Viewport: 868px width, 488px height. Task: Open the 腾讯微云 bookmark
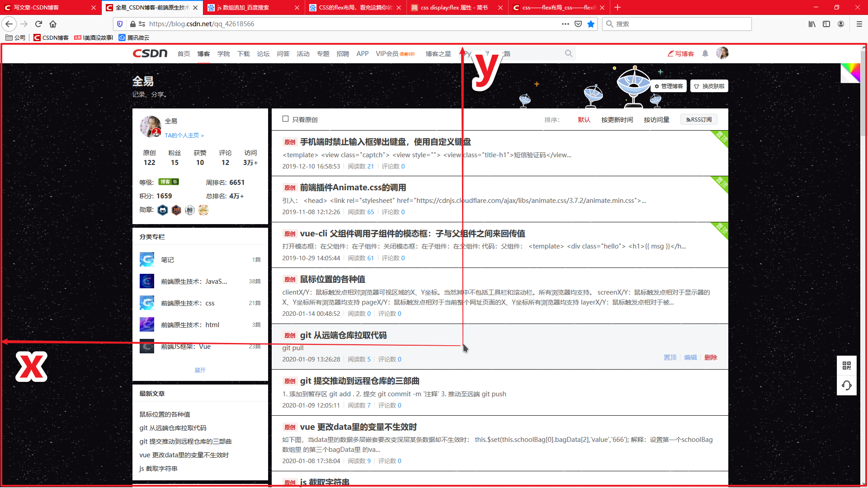(x=134, y=38)
